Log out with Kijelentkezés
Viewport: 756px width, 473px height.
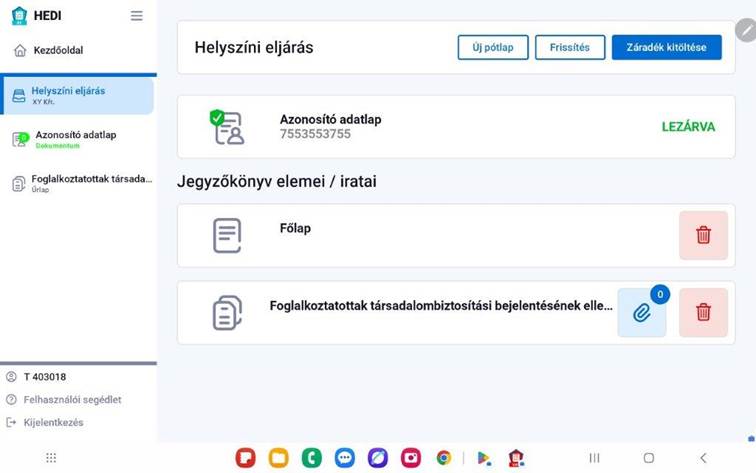pyautogui.click(x=53, y=423)
